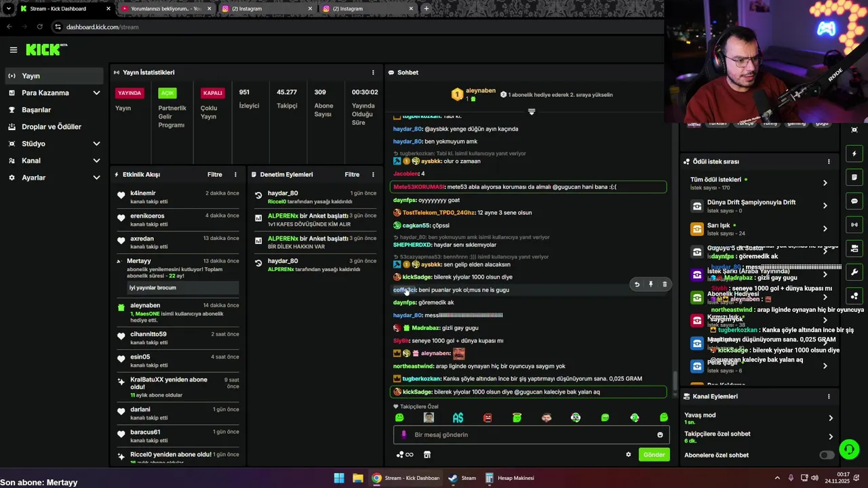Expand Tüm ödül istekleri row
The width and height of the screenshot is (868, 488).
coord(759,183)
